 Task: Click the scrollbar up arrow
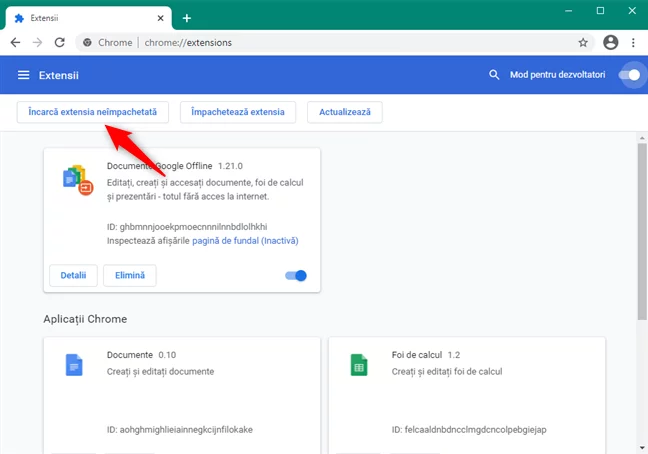[642, 138]
